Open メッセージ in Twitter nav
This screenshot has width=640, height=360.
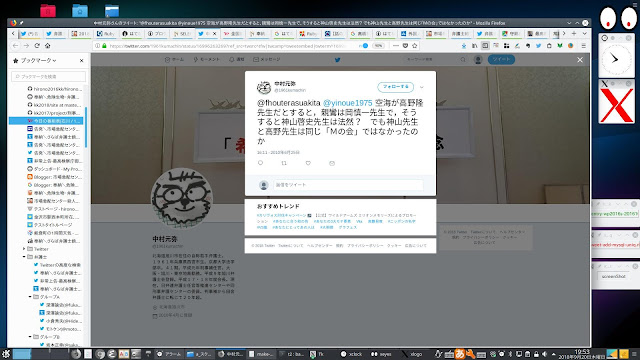tap(267, 60)
